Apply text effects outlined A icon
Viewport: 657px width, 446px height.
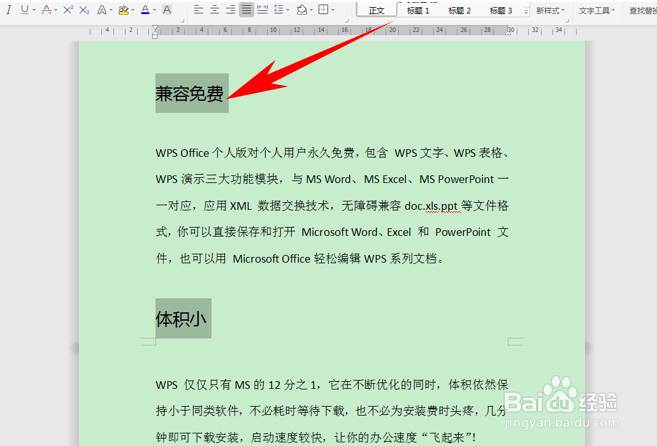tap(101, 10)
